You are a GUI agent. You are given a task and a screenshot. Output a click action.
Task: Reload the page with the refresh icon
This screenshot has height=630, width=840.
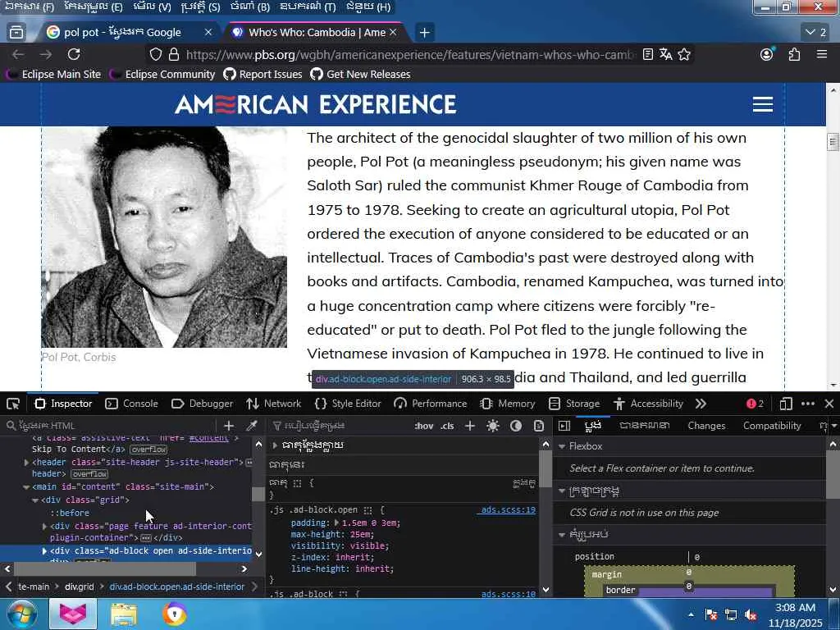[x=74, y=54]
